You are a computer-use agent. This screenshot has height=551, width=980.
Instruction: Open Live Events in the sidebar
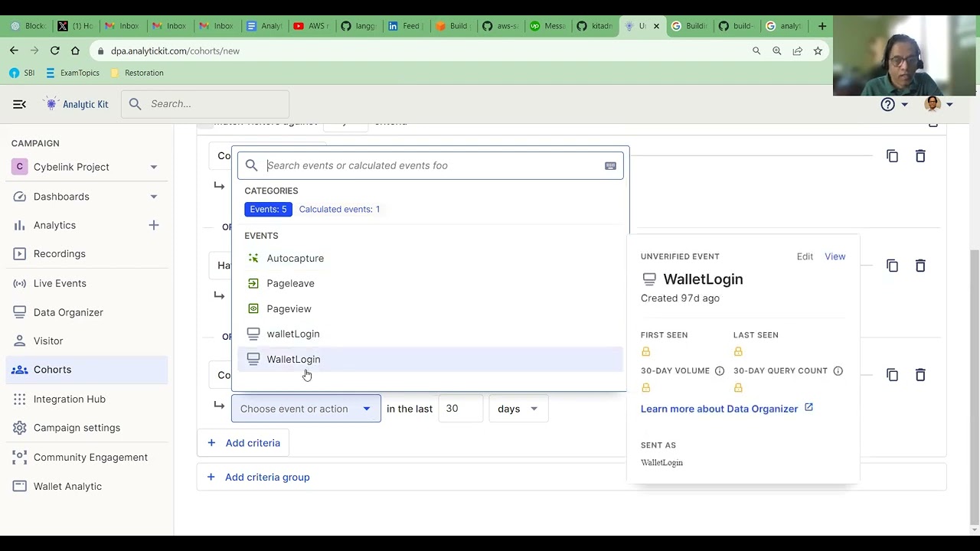(x=87, y=283)
